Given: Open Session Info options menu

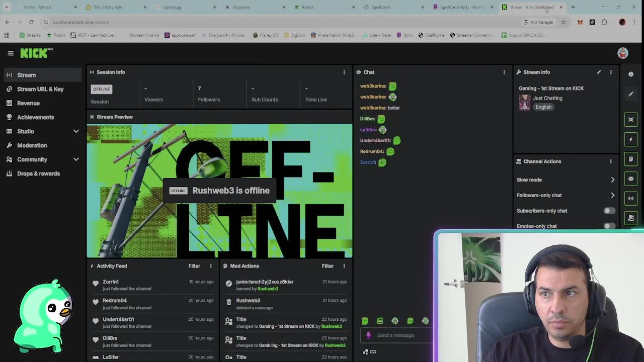Looking at the screenshot, I should [344, 72].
